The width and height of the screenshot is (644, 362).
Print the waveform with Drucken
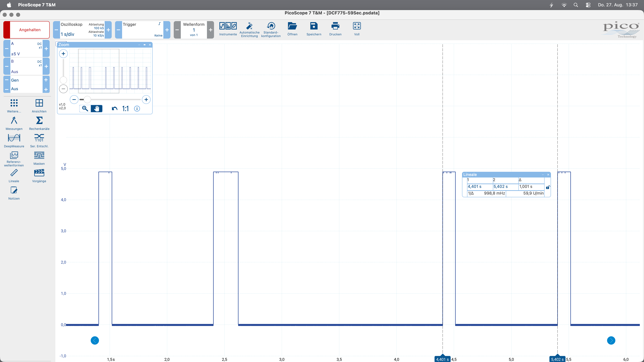tap(335, 29)
